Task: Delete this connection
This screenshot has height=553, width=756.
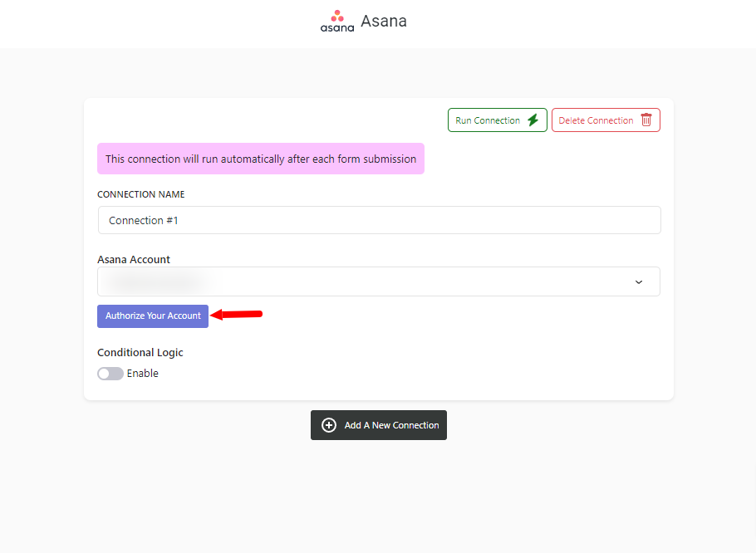Action: click(606, 120)
